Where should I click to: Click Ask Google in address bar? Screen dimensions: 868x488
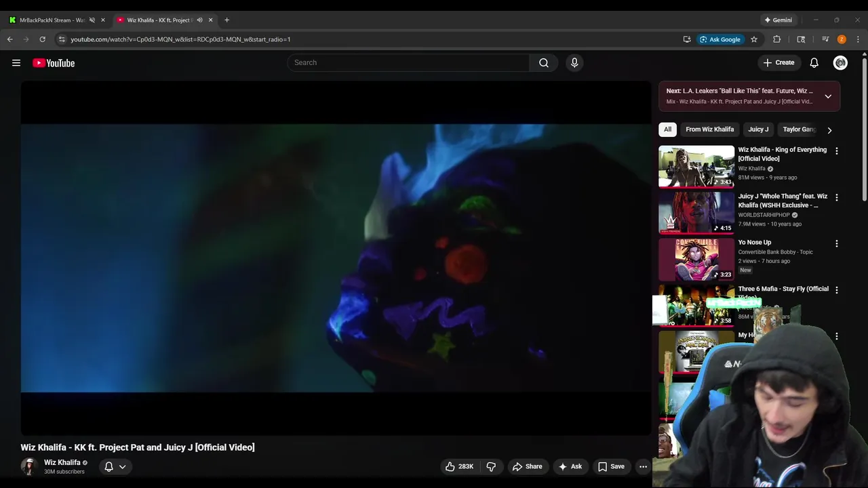[720, 39]
